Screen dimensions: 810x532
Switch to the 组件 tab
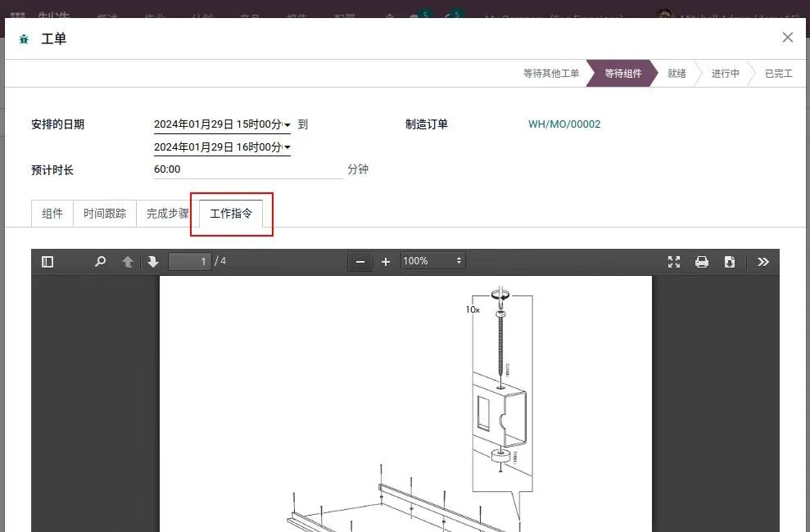tap(52, 214)
